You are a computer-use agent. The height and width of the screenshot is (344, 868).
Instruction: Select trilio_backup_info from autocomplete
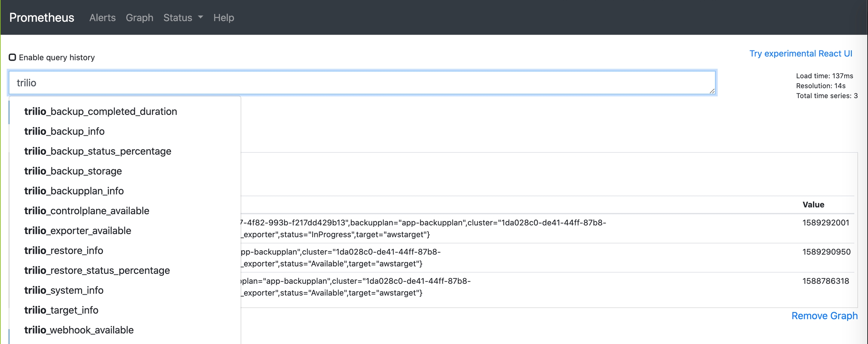[64, 131]
